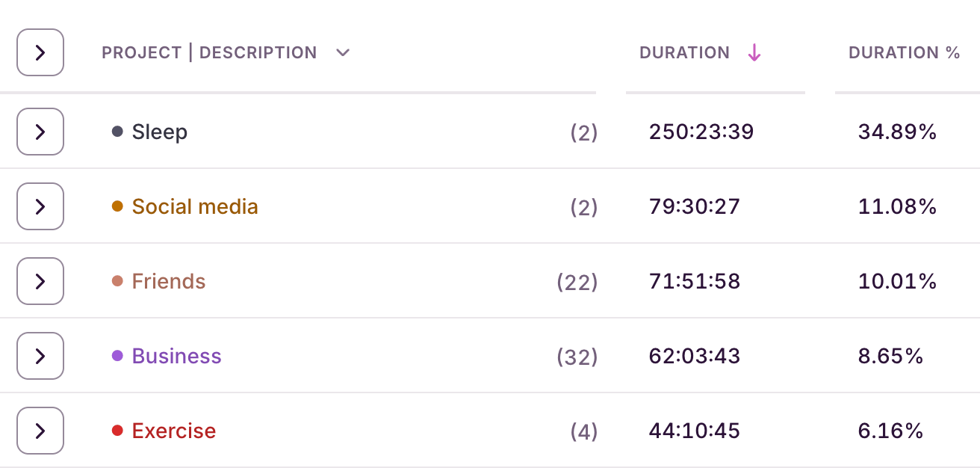Click the Friends entry count (22)

tap(577, 282)
